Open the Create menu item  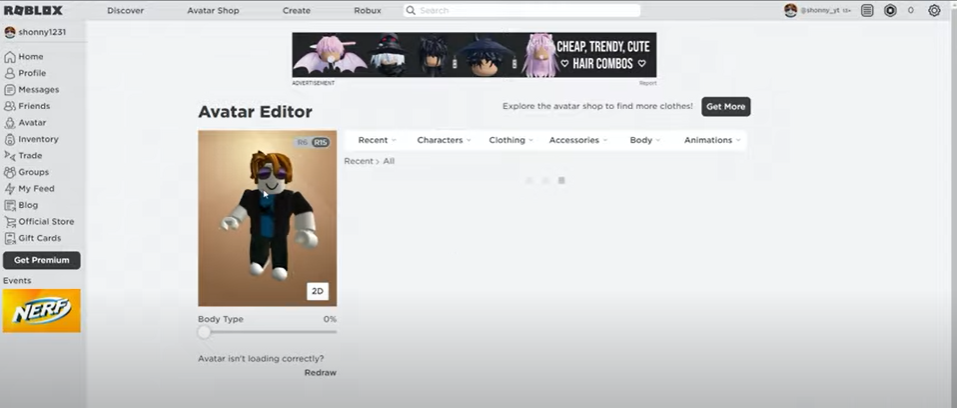click(297, 10)
